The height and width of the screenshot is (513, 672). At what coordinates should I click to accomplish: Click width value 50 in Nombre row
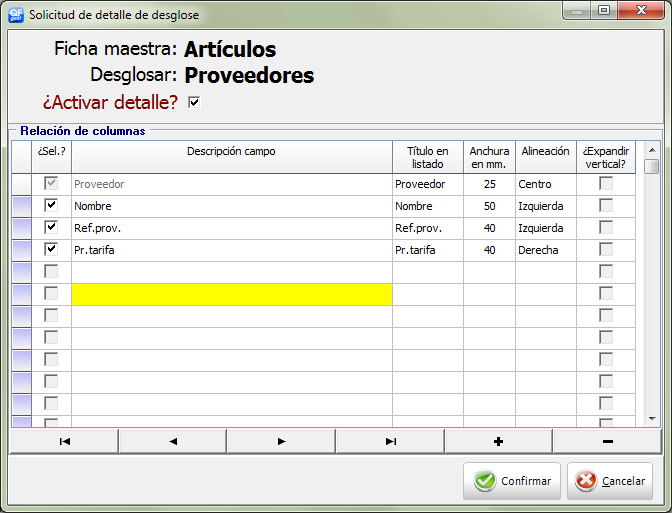point(489,206)
